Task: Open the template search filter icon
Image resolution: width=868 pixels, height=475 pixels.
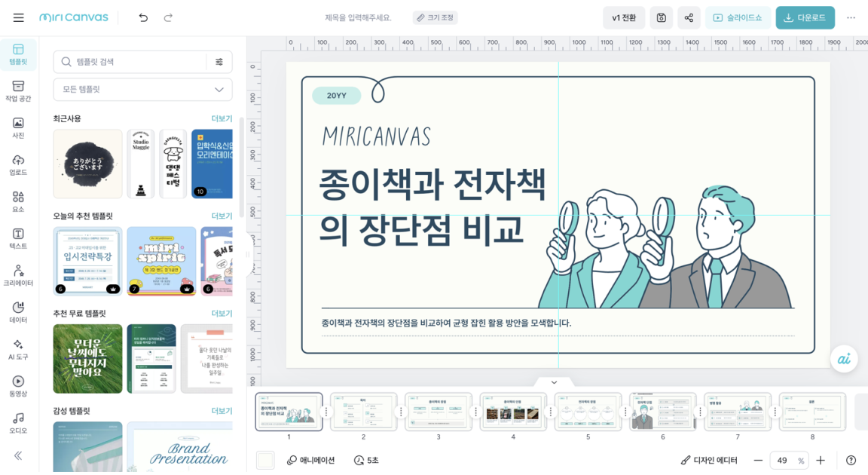Action: 219,62
